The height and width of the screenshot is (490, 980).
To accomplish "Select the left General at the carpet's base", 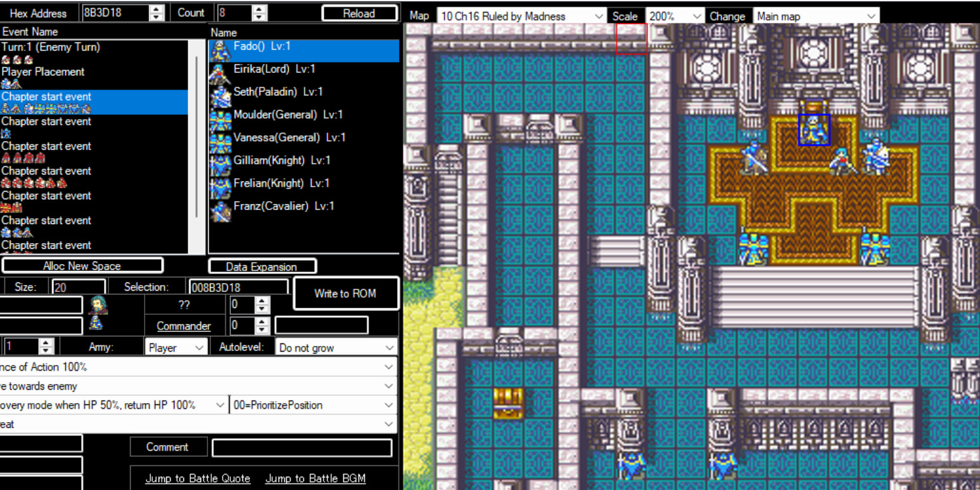I will tap(754, 249).
